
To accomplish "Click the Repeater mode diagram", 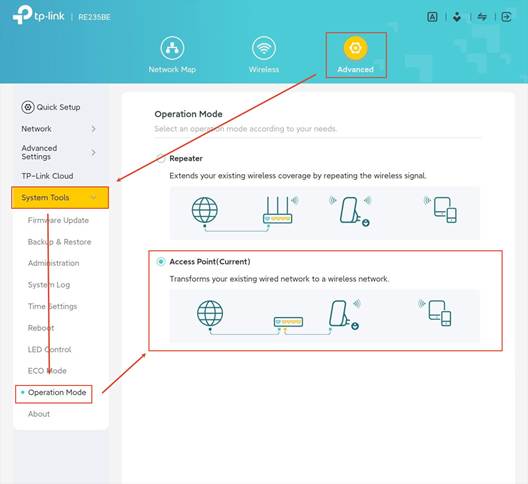I will tap(325, 213).
